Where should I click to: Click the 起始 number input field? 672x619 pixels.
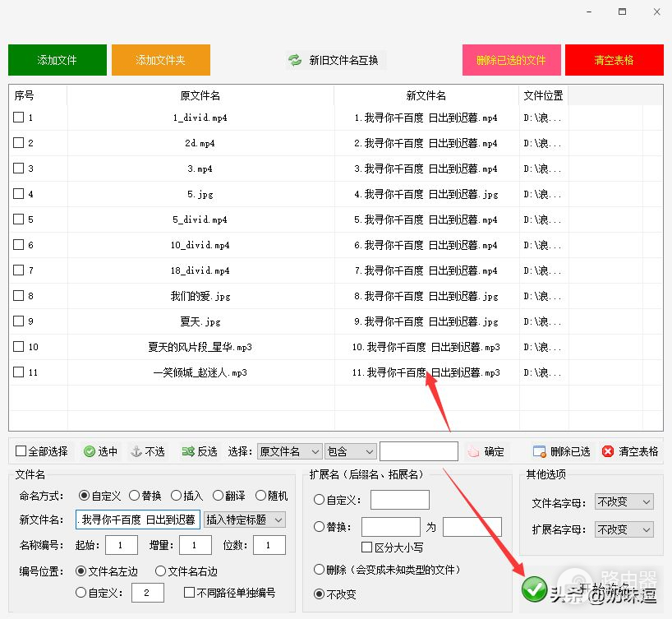122,545
